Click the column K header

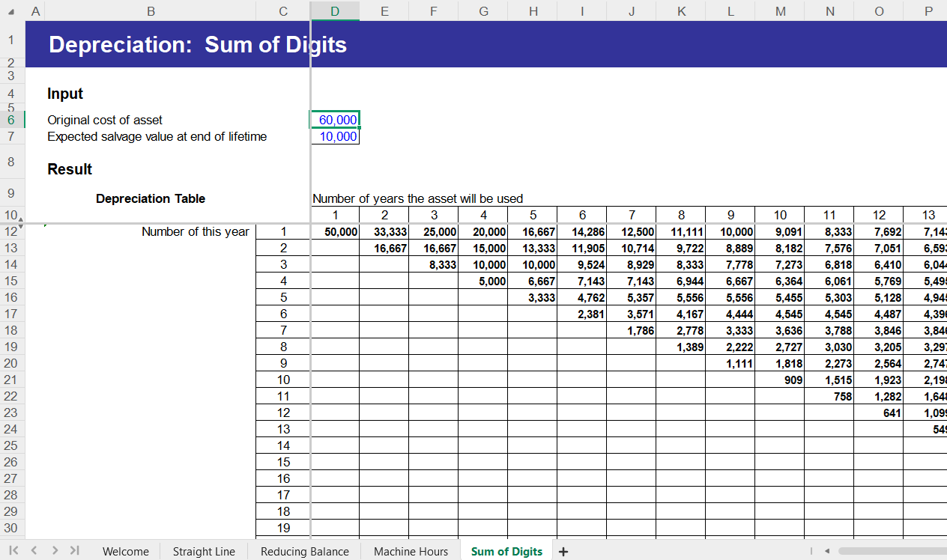click(x=680, y=12)
